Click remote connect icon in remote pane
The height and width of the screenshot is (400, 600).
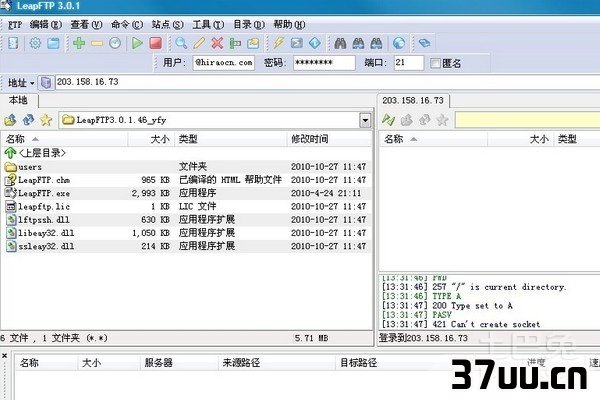[x=388, y=120]
